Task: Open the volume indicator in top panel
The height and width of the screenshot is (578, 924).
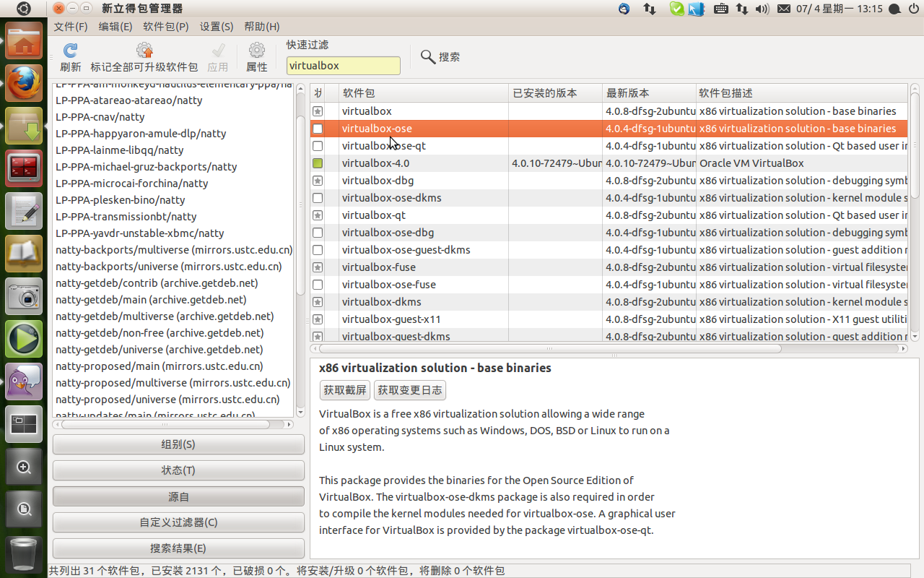Action: pyautogui.click(x=762, y=9)
